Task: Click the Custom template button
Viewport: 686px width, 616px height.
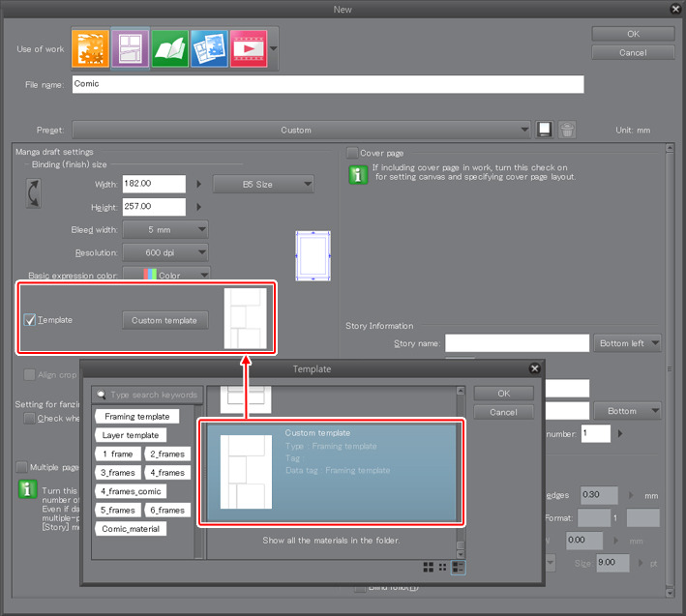Action: click(164, 320)
